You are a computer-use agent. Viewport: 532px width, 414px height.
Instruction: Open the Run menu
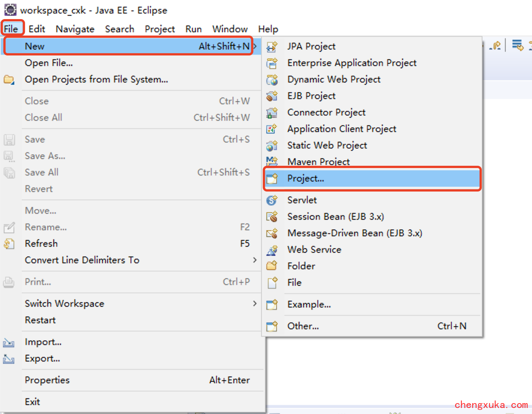pos(194,29)
